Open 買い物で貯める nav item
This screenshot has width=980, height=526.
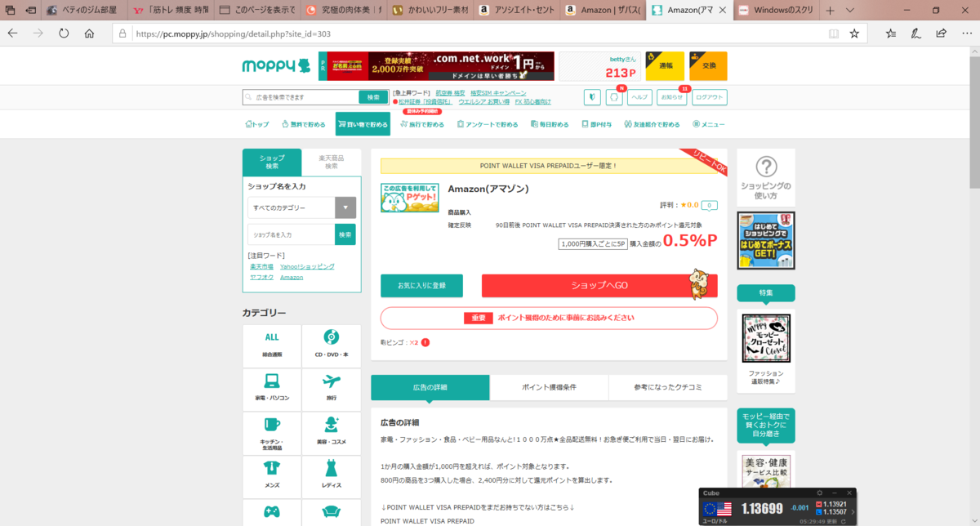point(363,124)
